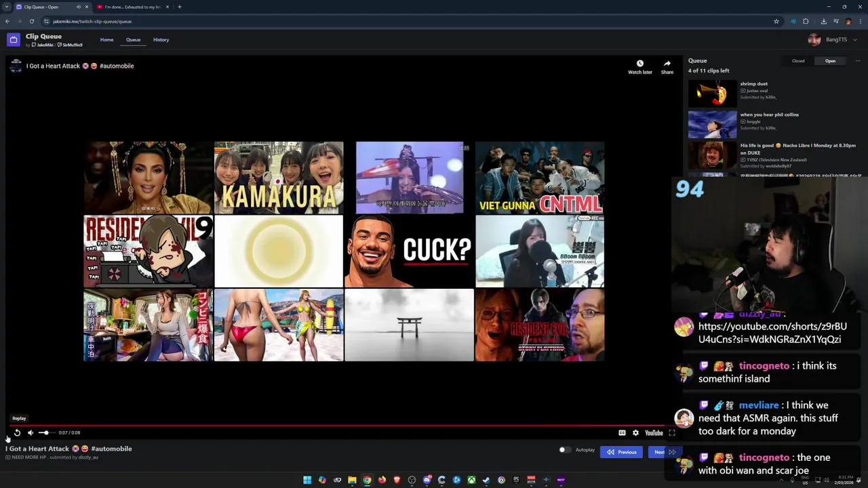The image size is (868, 488).
Task: Enter fullscreen mode in the player
Action: pos(672,432)
